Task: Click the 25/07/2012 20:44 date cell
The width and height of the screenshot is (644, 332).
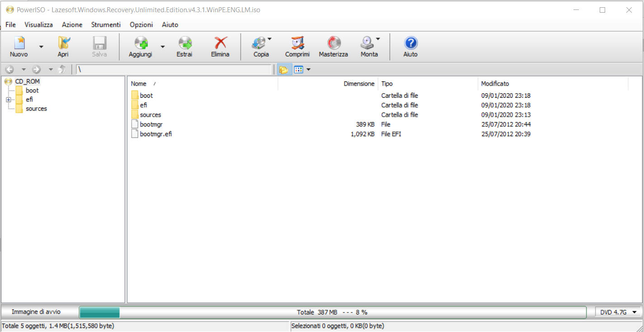Action: (x=506, y=124)
